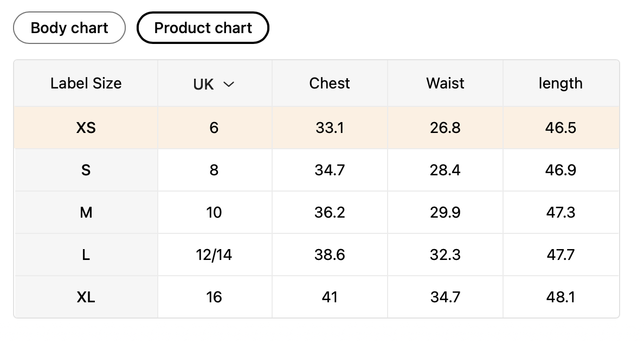Select the Product chart tab
The image size is (644, 343).
(203, 28)
